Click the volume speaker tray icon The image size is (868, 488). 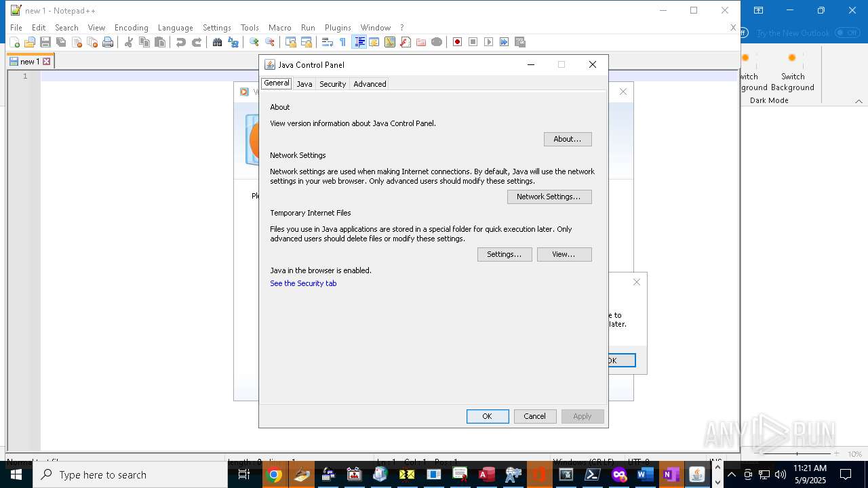781,474
